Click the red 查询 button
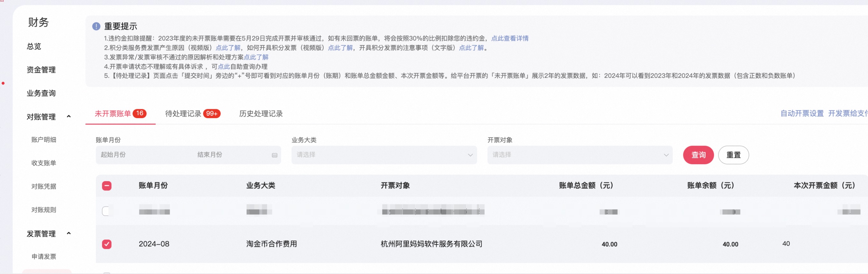 [x=698, y=155]
